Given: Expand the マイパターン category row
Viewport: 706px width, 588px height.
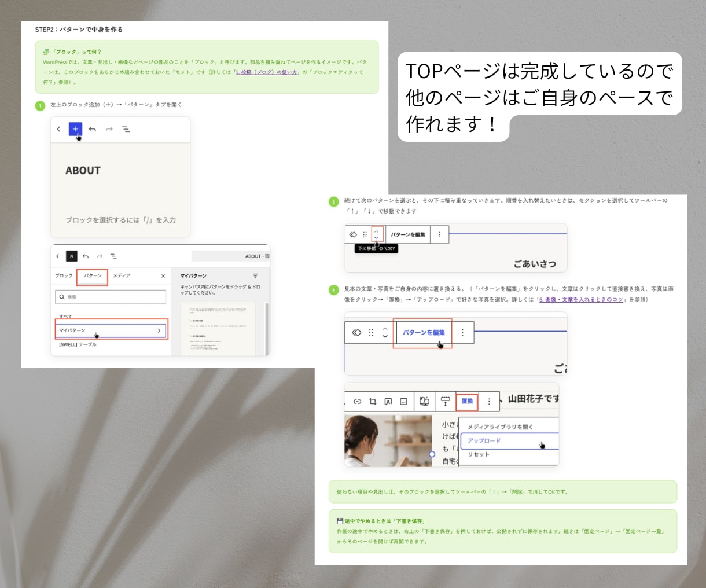Looking at the screenshot, I should click(x=111, y=330).
